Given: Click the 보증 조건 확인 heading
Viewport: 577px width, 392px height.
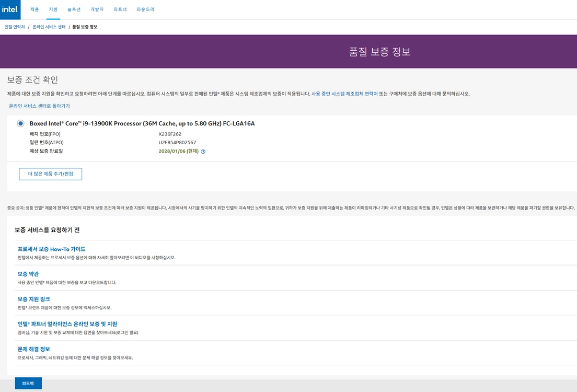Looking at the screenshot, I should tap(33, 80).
